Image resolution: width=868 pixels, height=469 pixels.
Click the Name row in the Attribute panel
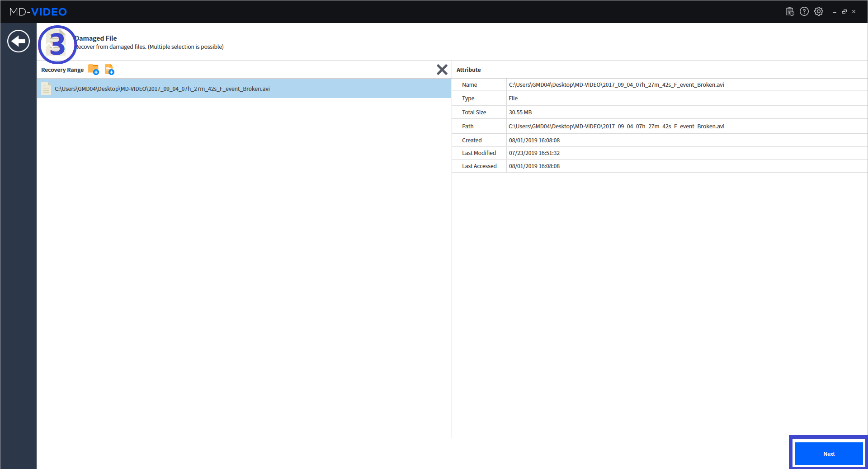pyautogui.click(x=469, y=84)
